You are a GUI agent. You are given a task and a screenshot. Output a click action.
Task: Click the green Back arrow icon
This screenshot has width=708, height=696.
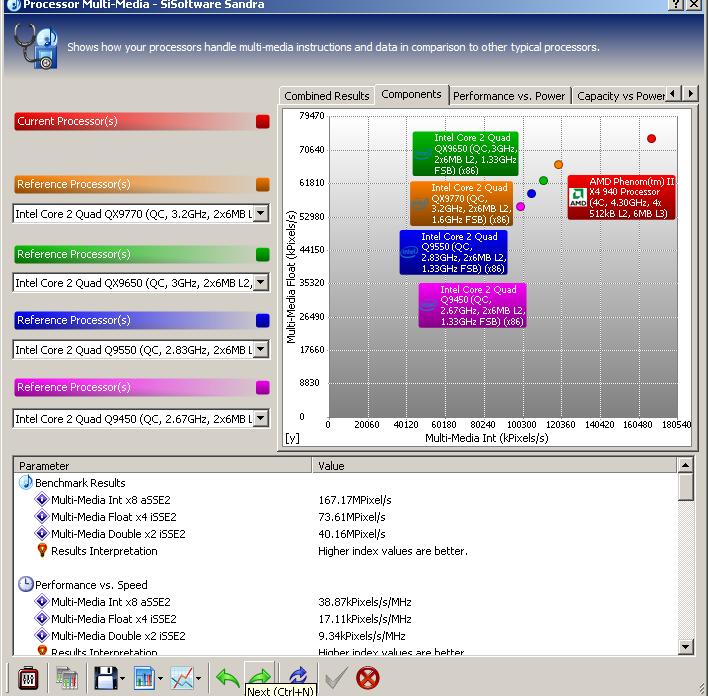(228, 678)
